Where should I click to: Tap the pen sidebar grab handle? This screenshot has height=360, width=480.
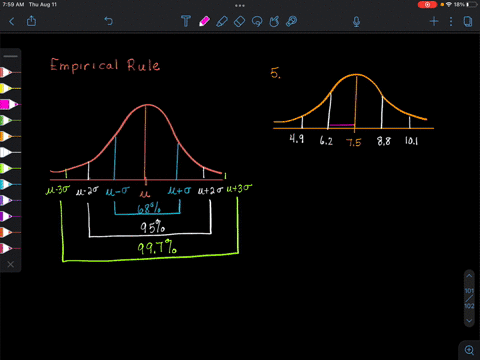(11, 56)
